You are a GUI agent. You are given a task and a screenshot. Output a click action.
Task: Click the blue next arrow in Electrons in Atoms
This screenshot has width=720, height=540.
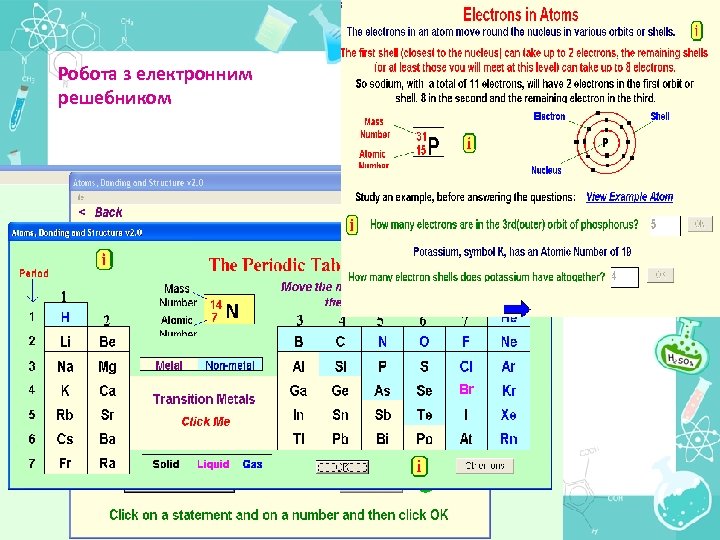pyautogui.click(x=517, y=309)
